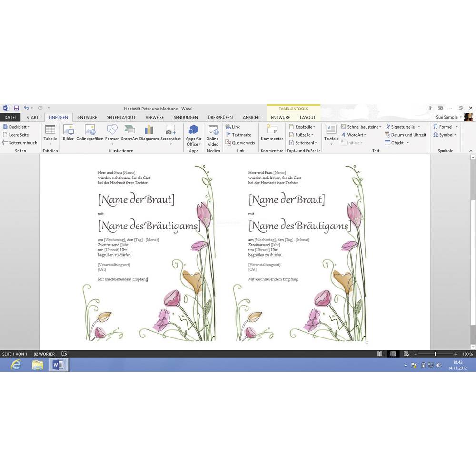
Task: Switch to Lesemodus view in status bar
Action: 379,354
